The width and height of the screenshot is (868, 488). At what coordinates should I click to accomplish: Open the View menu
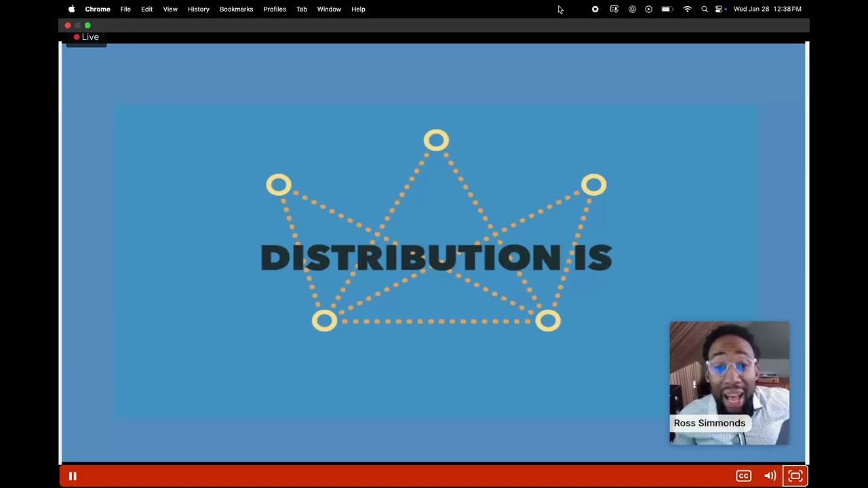(170, 9)
